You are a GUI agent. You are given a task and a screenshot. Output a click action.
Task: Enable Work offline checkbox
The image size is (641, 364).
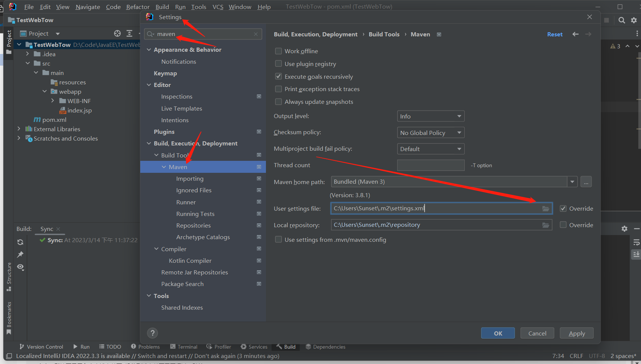coord(278,51)
